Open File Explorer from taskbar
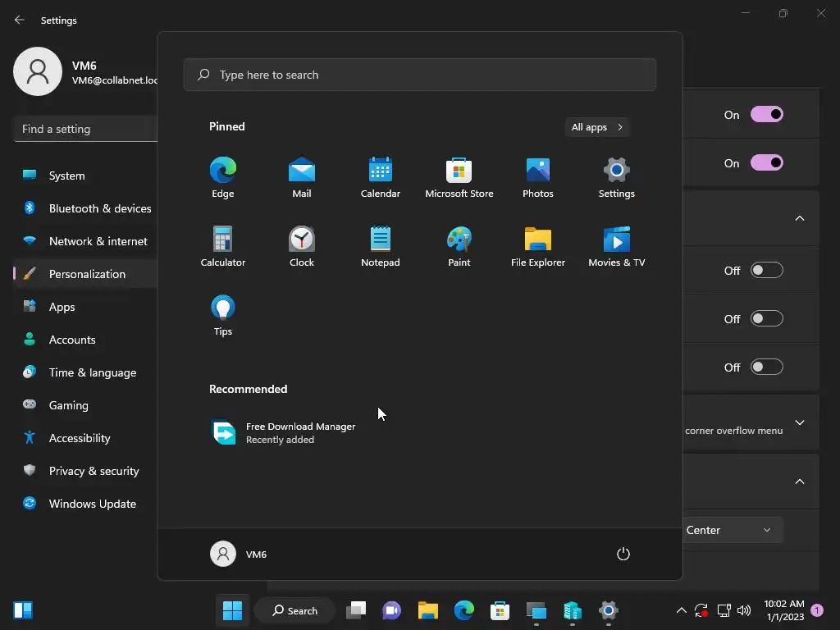This screenshot has width=840, height=630. pyautogui.click(x=428, y=610)
